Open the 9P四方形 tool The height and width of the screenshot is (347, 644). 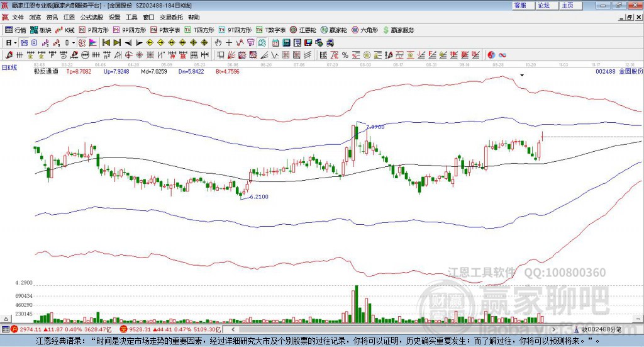pyautogui.click(x=130, y=30)
